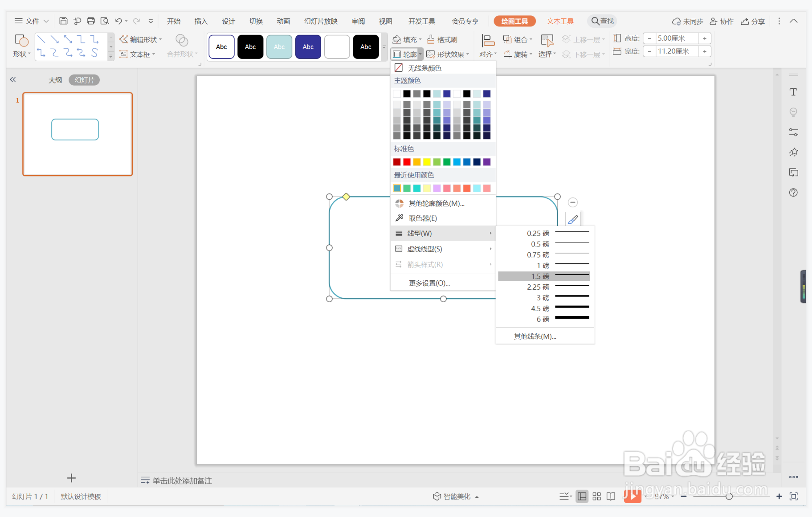
Task: Click the lightbulb icon in right sidebar
Action: [793, 112]
